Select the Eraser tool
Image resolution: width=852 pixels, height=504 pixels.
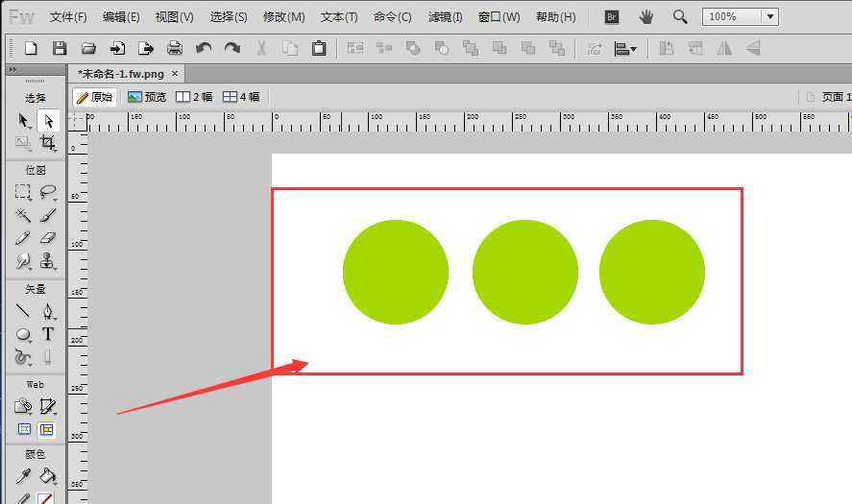coord(47,238)
